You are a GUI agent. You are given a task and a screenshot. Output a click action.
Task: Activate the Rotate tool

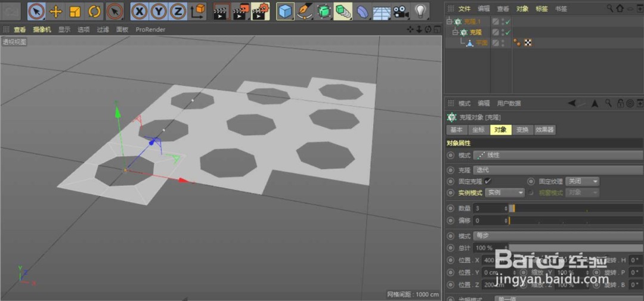(x=95, y=11)
